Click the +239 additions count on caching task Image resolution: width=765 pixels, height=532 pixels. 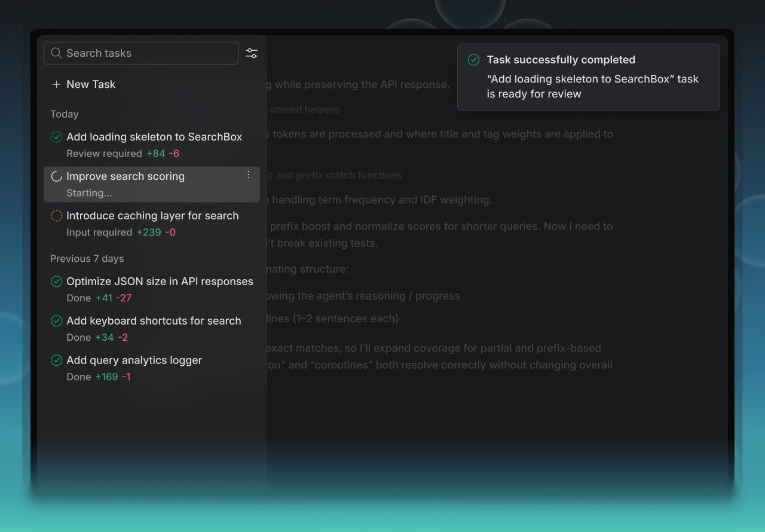click(145, 232)
